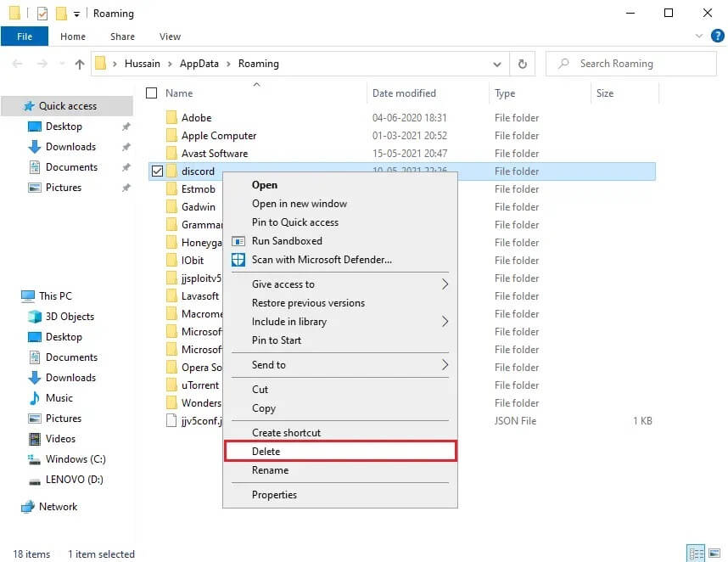
Task: Open the View ribbon tab
Action: coord(170,37)
